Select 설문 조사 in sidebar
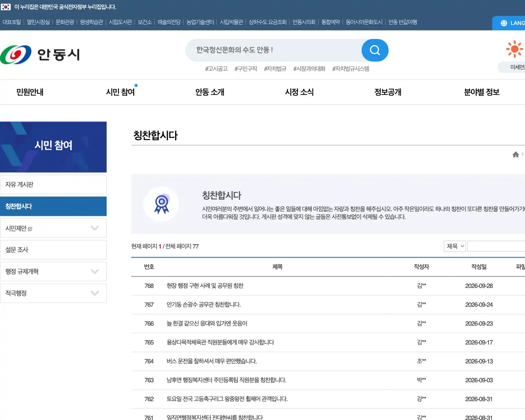The width and height of the screenshot is (525, 420). coord(53,250)
